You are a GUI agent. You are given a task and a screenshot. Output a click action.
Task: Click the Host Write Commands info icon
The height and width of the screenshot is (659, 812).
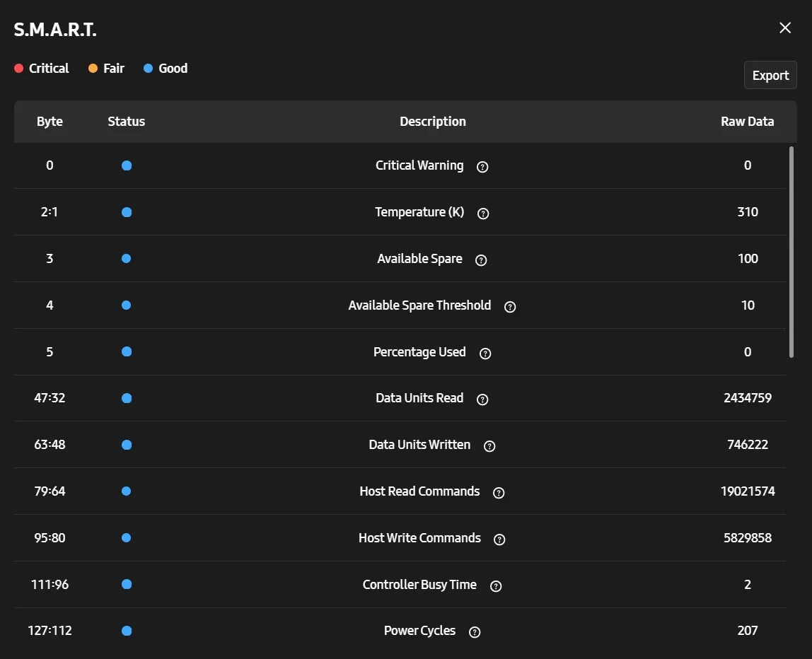pyautogui.click(x=499, y=539)
